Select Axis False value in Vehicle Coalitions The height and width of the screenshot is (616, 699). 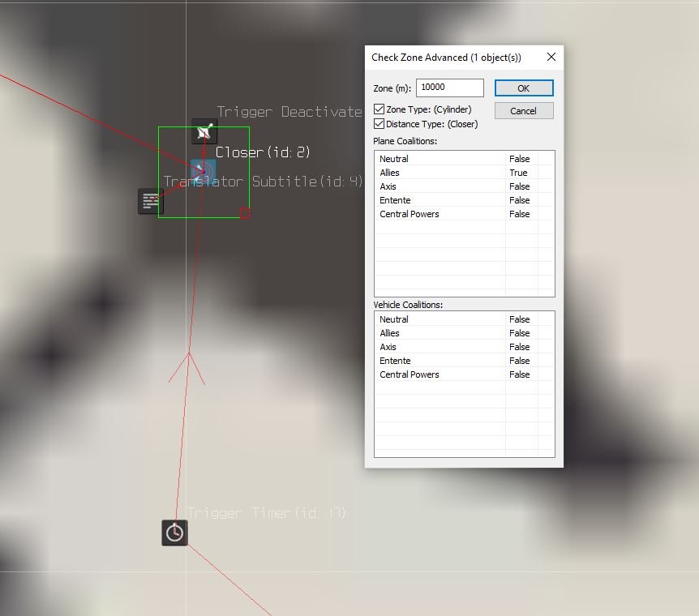(x=519, y=347)
